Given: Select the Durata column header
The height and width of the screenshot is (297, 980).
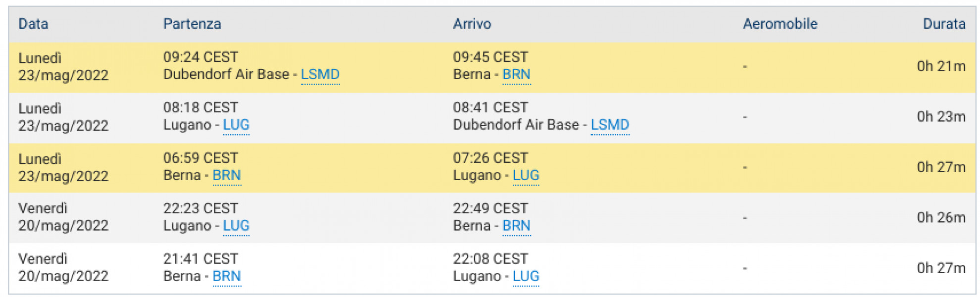Looking at the screenshot, I should [944, 24].
